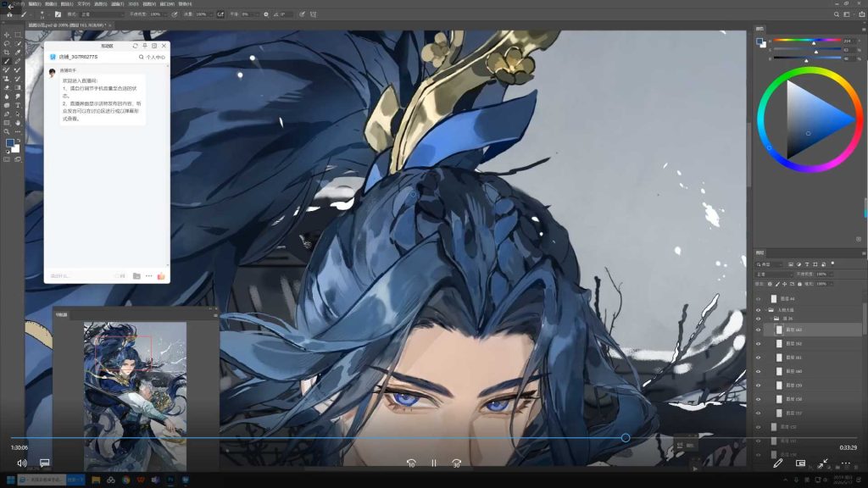This screenshot has width=868, height=488.
Task: Hide layer 图层 159
Action: coord(759,385)
